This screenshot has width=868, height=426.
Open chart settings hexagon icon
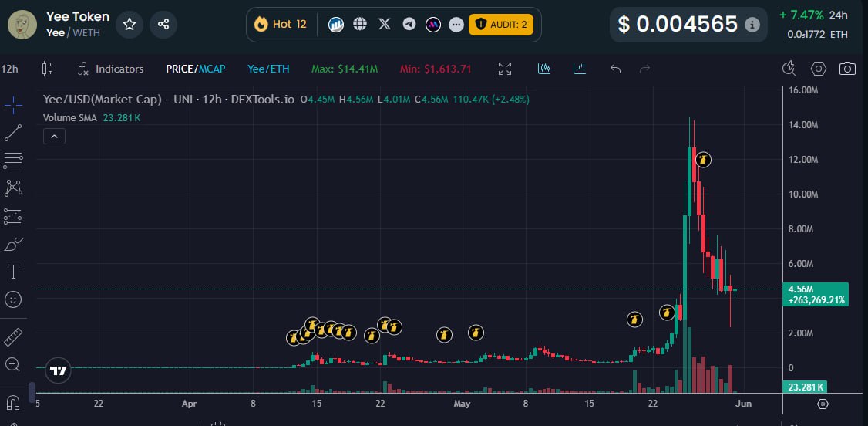pos(819,69)
